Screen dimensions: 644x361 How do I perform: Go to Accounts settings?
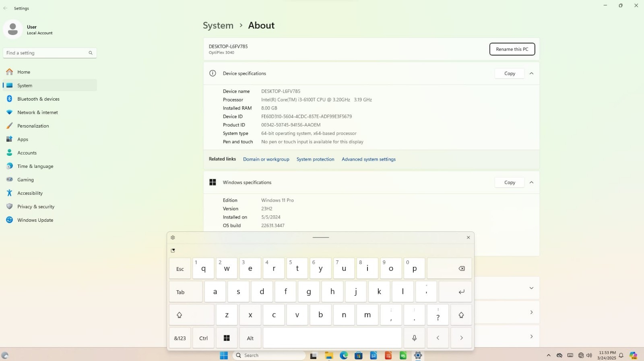click(x=50, y=153)
